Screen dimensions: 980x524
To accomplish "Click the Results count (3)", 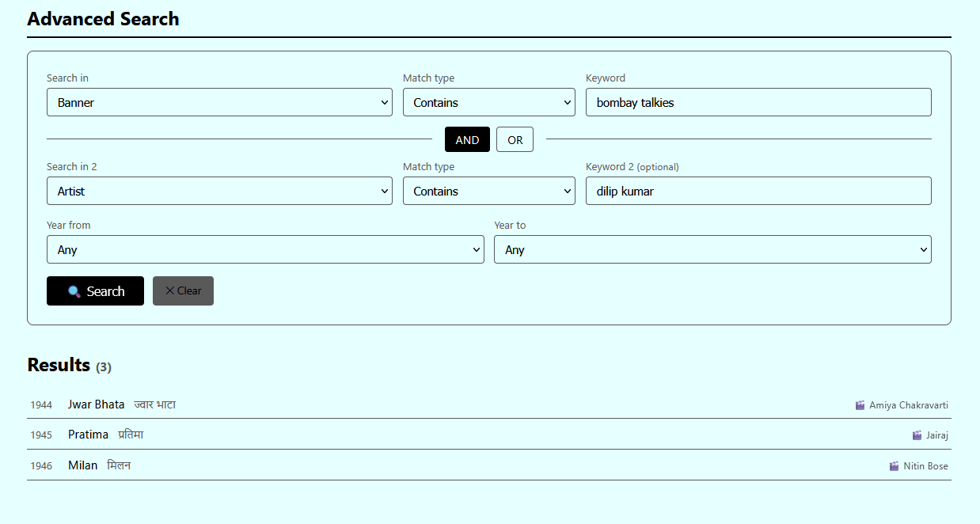I will pos(104,367).
